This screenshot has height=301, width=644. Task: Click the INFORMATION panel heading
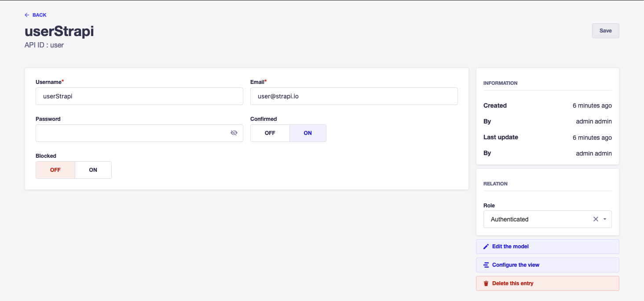(x=501, y=83)
